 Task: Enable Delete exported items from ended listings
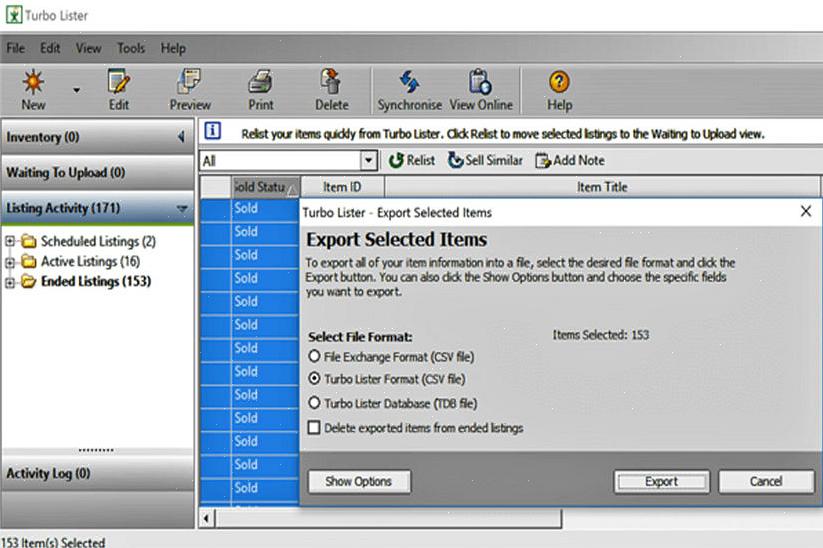click(315, 428)
